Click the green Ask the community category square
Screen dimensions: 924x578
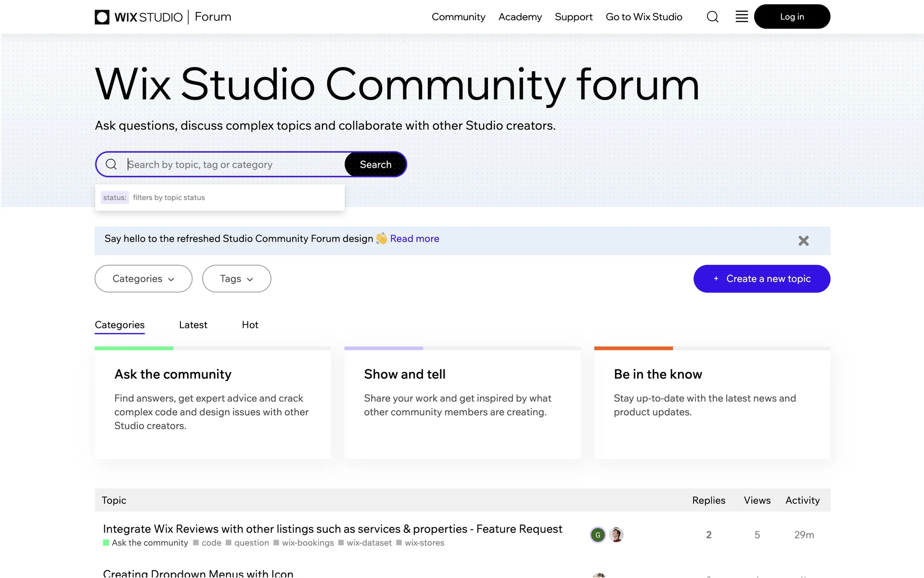pyautogui.click(x=106, y=543)
